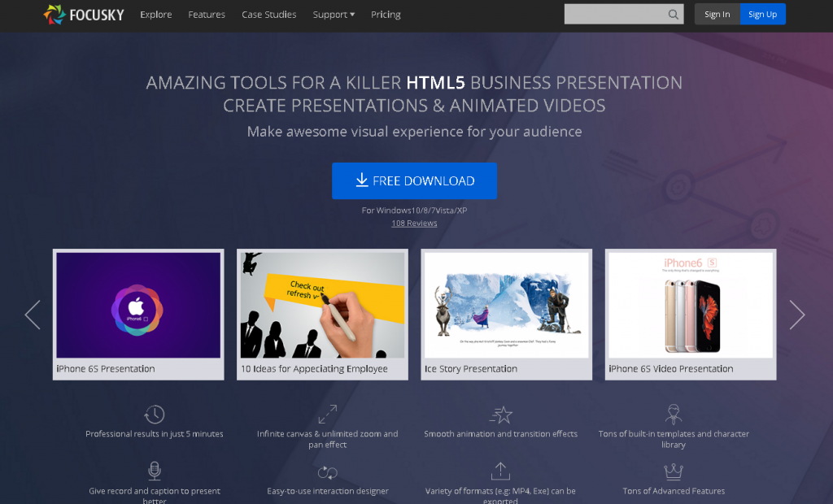Open the 108 Reviews link
This screenshot has height=504, width=833.
click(414, 223)
